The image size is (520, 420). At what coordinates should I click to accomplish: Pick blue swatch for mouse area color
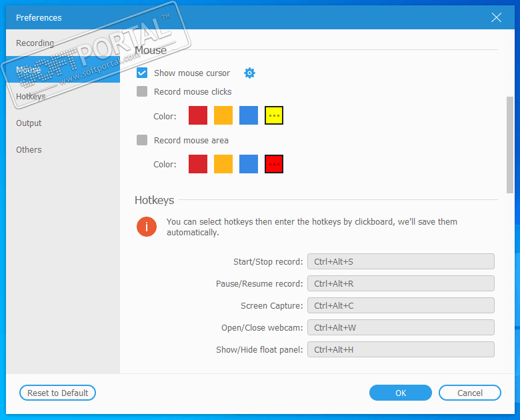[249, 164]
